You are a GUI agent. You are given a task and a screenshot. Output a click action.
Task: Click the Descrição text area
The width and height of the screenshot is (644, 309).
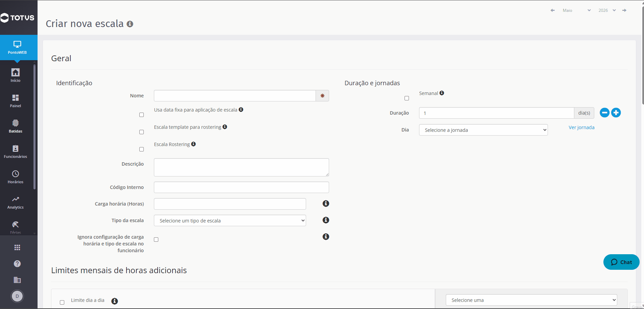click(x=241, y=167)
